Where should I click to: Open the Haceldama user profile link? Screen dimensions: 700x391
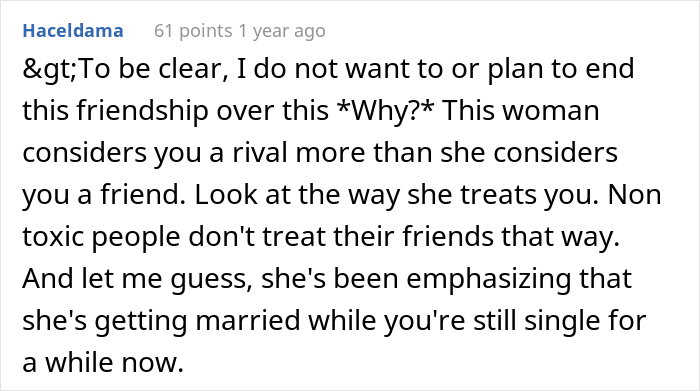pos(73,31)
